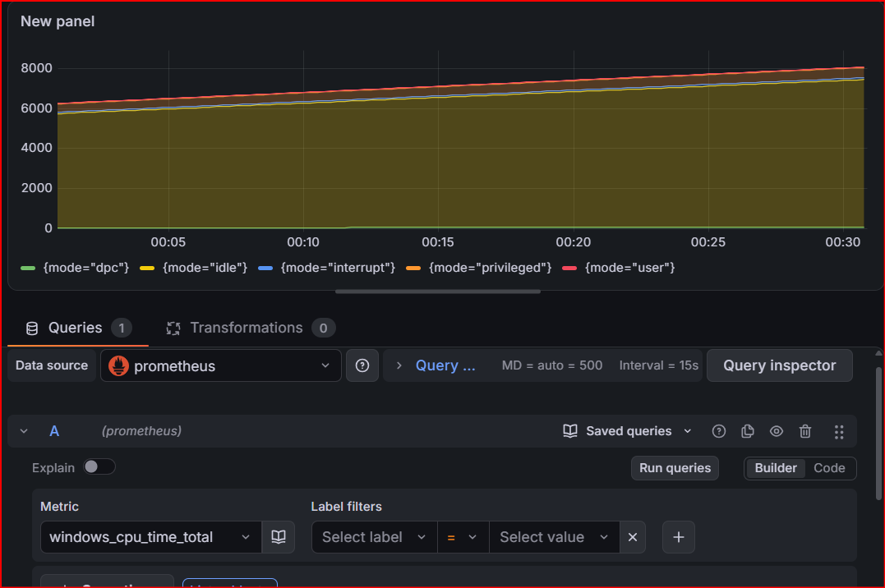Viewport: 885px width, 588px height.
Task: Click the Data source label
Action: tap(52, 365)
